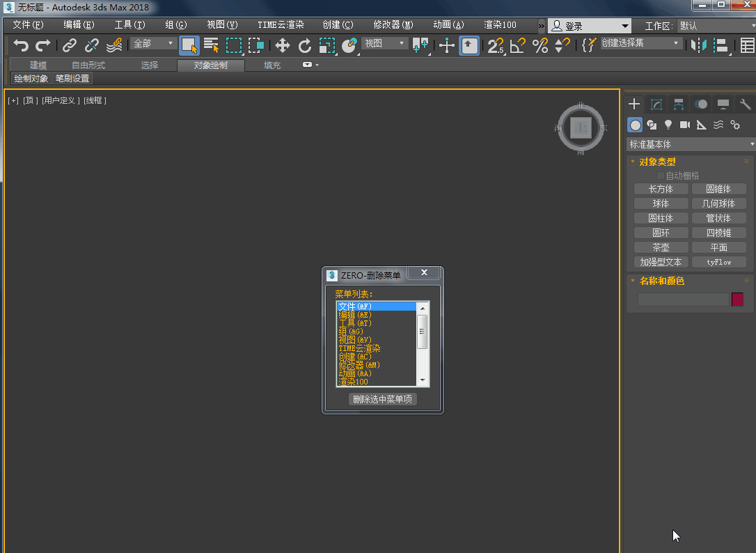Collapse the 对象类型 rollout
The image size is (756, 553).
(657, 162)
